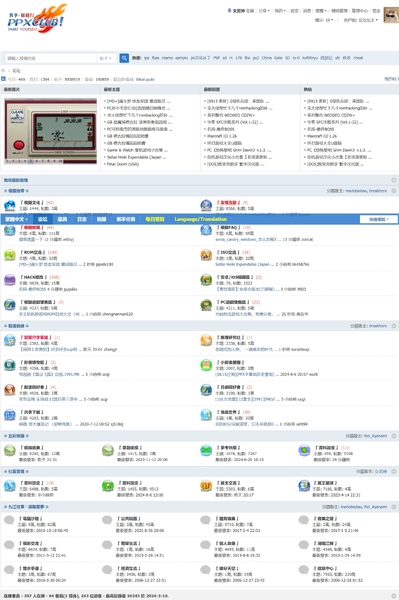Viewport: 399px width, 600px height.
Task: Open the user avatar in the header
Action: 391,15
